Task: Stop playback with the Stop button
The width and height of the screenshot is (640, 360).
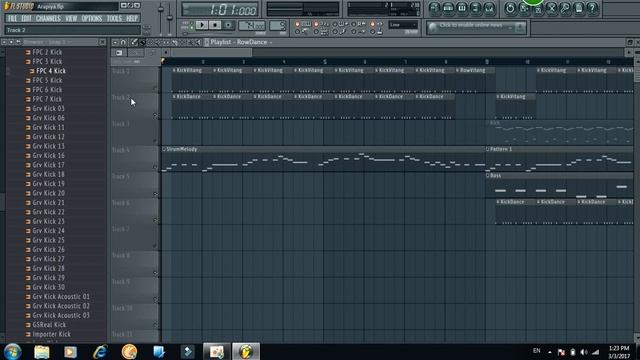Action: [x=215, y=25]
